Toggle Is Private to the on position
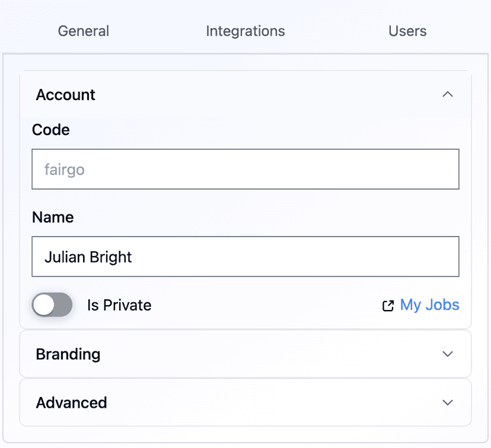Screen dimensions: 491x448 tap(52, 305)
